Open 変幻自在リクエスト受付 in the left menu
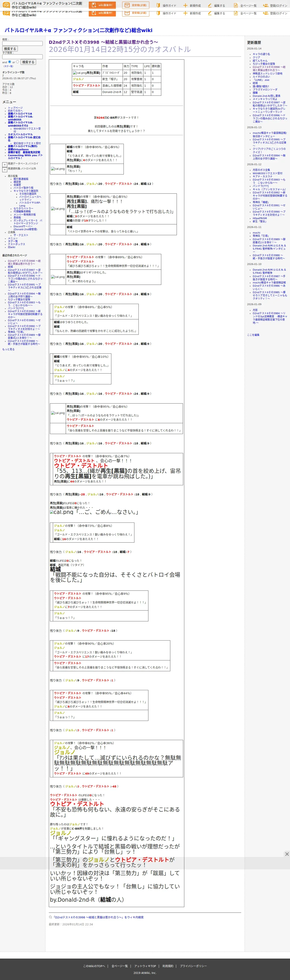Viewport: 290px width, 980px height. pos(27,143)
